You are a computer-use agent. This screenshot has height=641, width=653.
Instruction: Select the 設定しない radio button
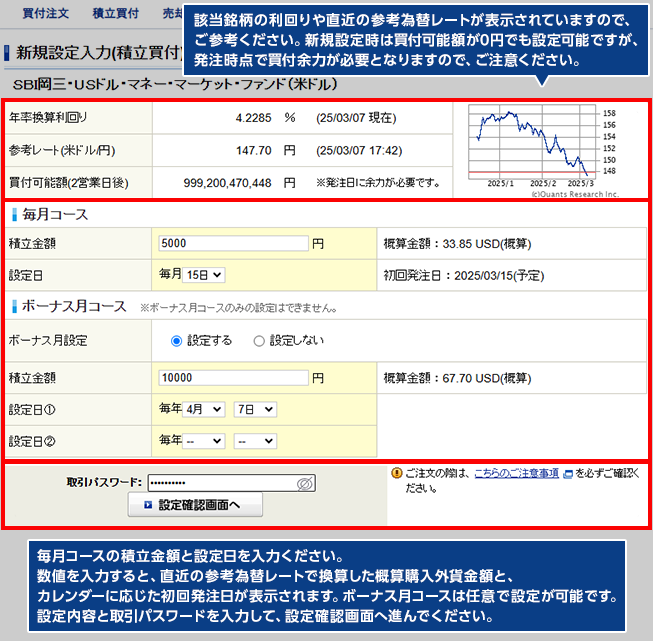pos(259,341)
